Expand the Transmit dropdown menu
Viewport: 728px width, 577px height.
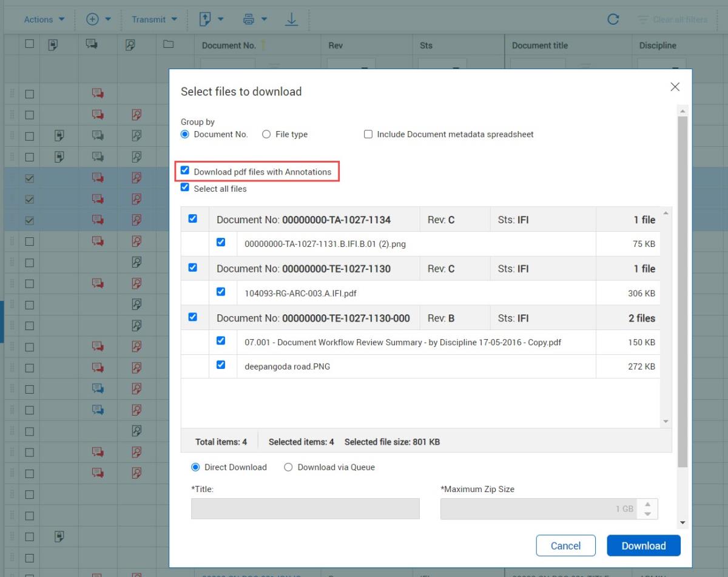(x=154, y=19)
